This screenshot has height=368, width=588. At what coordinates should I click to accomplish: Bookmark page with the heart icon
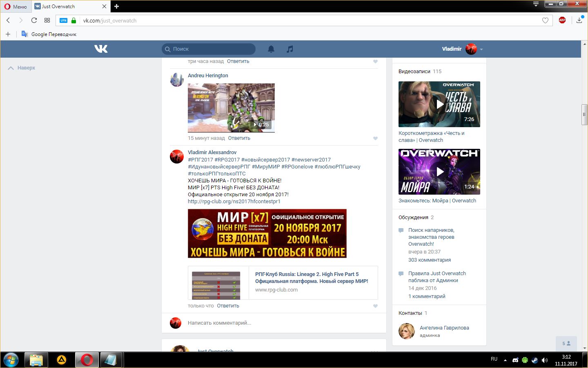545,20
